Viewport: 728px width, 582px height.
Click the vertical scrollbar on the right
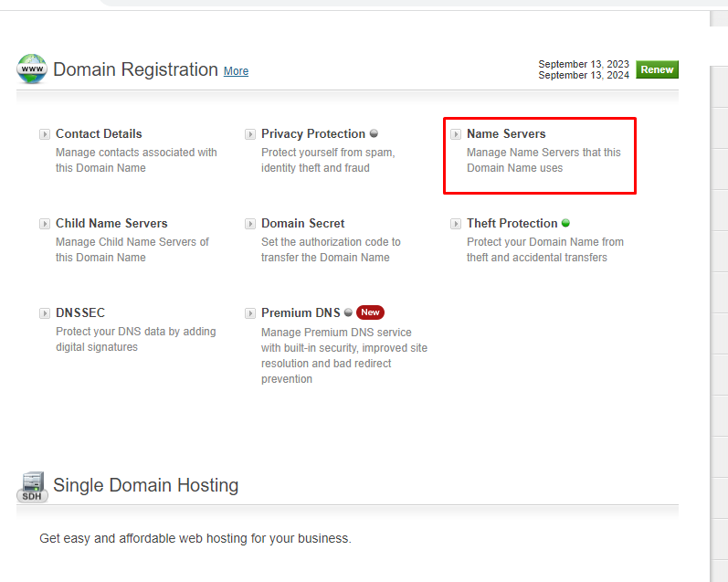pyautogui.click(x=719, y=274)
